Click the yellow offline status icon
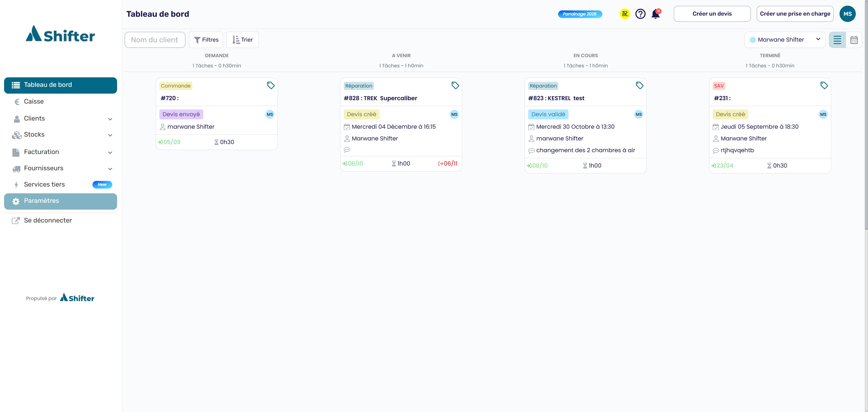The image size is (868, 412). pyautogui.click(x=625, y=14)
